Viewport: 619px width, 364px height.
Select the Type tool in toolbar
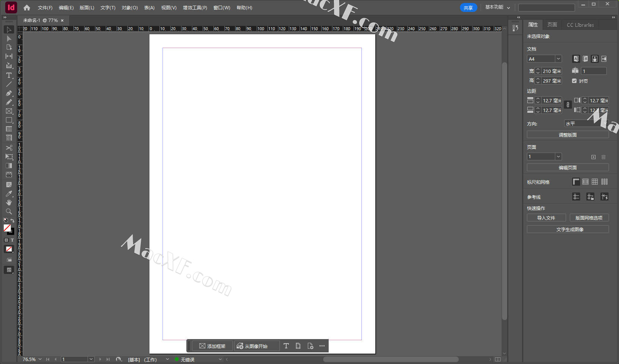tap(9, 75)
